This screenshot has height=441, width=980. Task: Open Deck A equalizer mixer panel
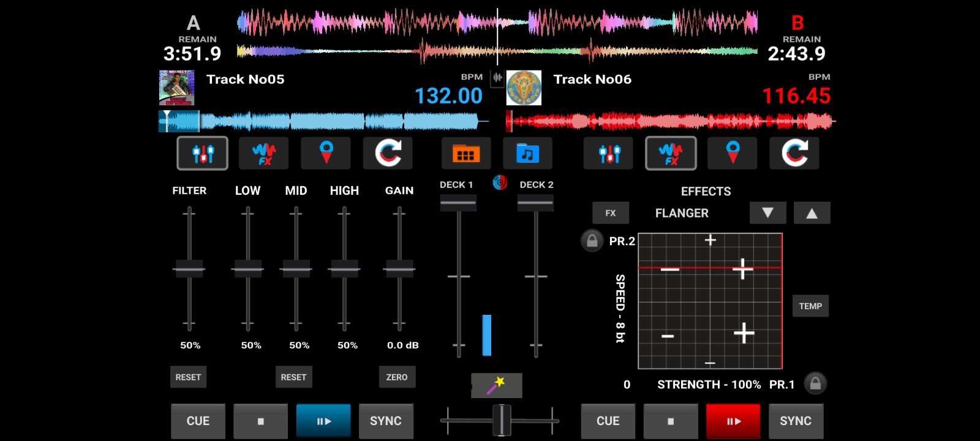tap(203, 153)
